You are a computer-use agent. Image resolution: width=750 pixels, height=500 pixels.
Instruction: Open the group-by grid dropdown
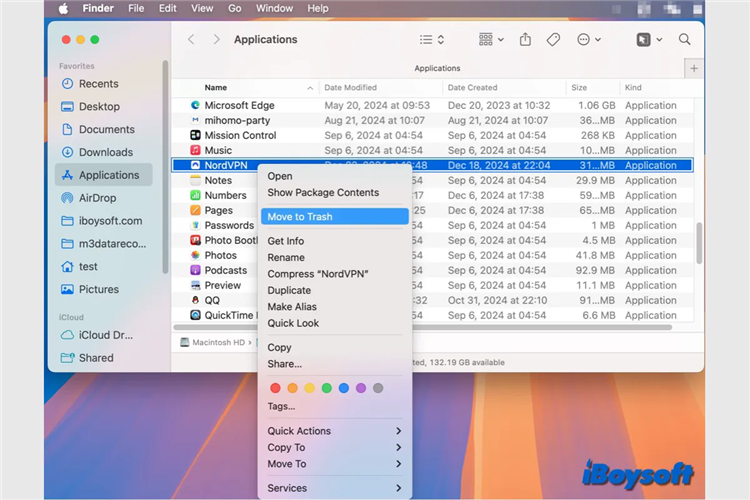point(491,40)
